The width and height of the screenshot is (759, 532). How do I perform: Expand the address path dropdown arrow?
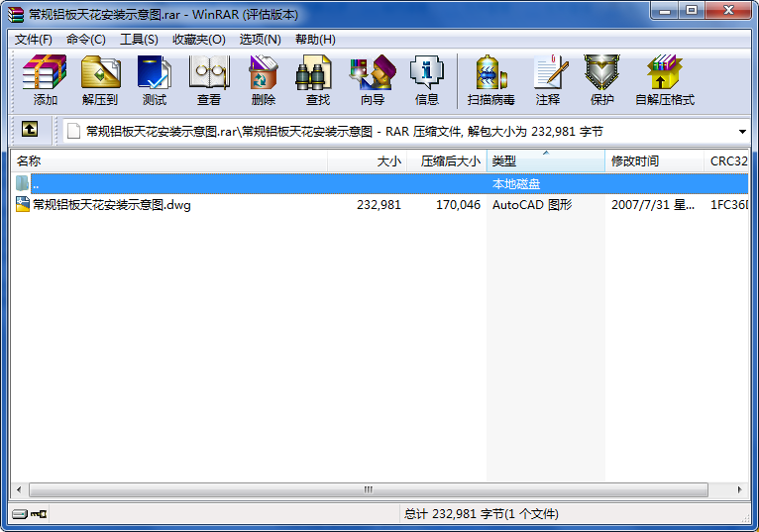point(742,132)
